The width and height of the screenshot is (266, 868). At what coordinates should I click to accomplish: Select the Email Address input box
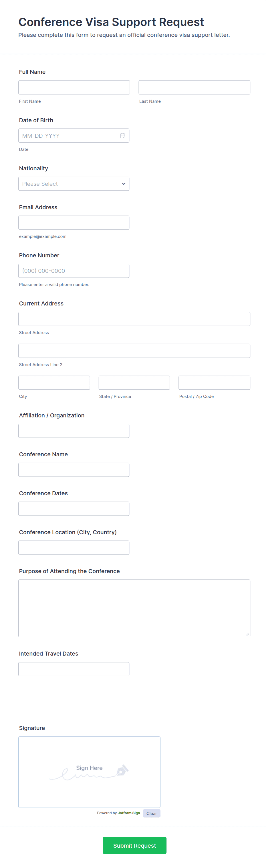click(74, 223)
